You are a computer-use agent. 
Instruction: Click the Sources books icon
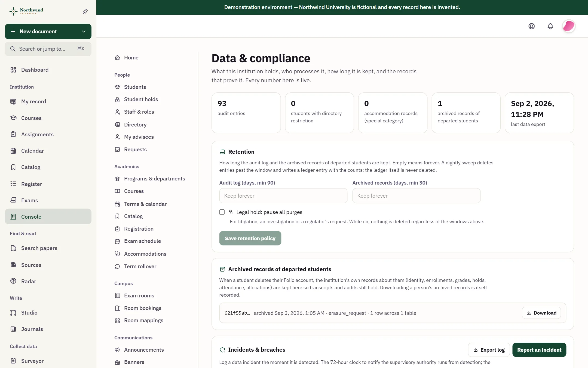pos(13,265)
